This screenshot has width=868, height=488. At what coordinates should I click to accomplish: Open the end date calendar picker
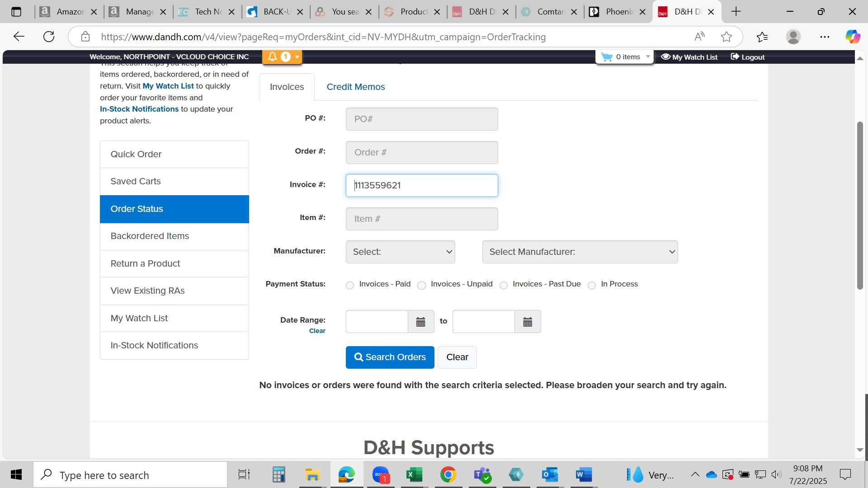(528, 322)
